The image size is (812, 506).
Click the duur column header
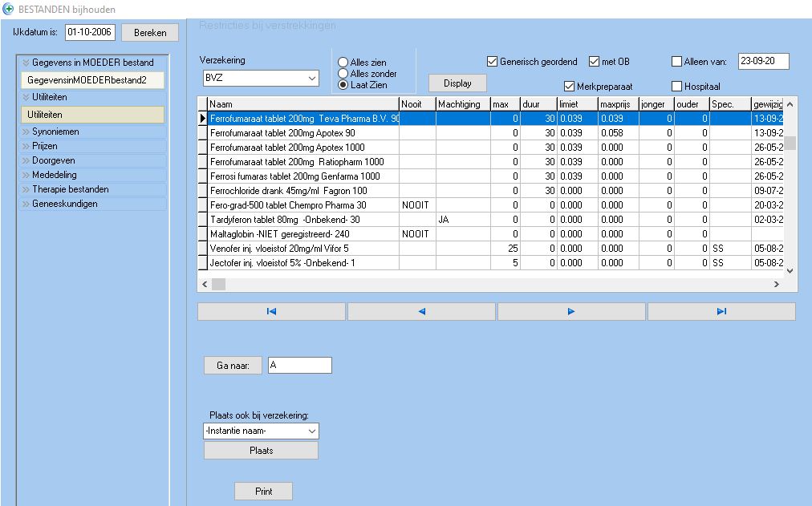[x=538, y=104]
